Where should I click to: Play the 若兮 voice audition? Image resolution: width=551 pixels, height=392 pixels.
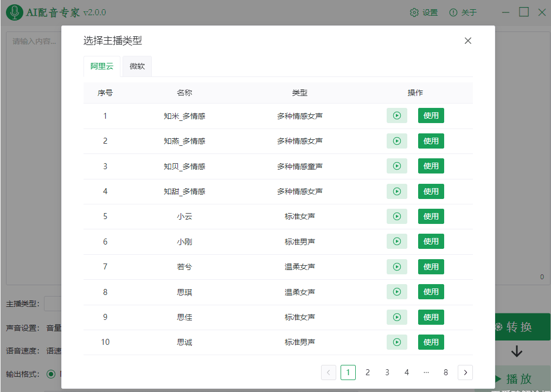(396, 266)
